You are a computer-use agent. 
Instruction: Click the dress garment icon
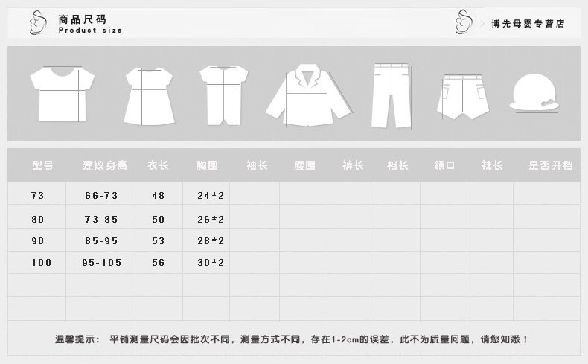tap(149, 96)
